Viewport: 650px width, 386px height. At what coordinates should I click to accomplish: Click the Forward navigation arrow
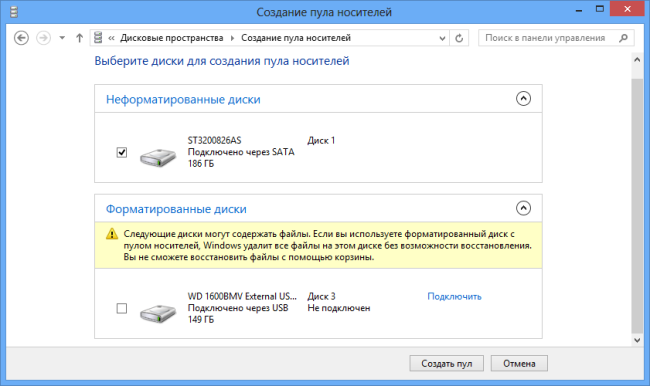point(43,38)
